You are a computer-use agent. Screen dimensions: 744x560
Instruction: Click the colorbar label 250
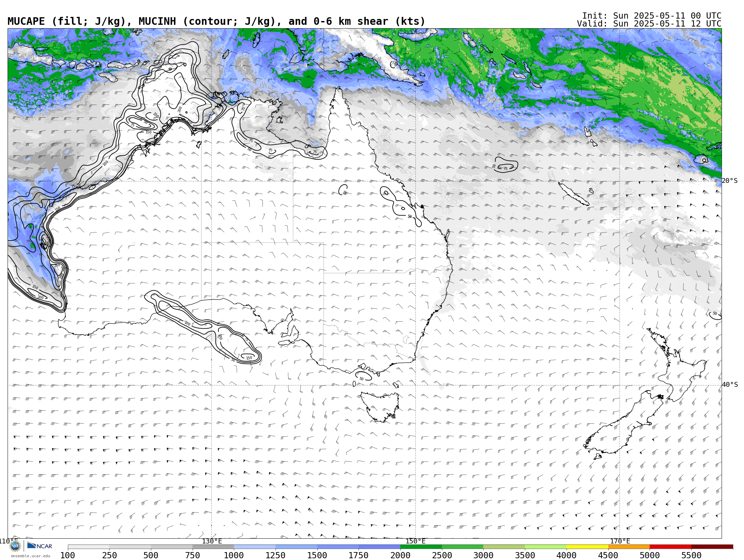pos(109,556)
